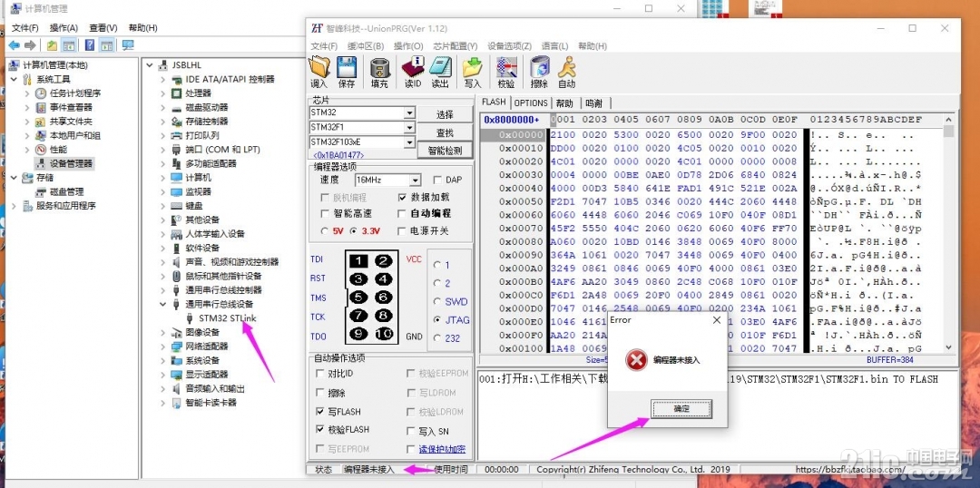Open the STM32F1 series dropdown

tap(409, 128)
